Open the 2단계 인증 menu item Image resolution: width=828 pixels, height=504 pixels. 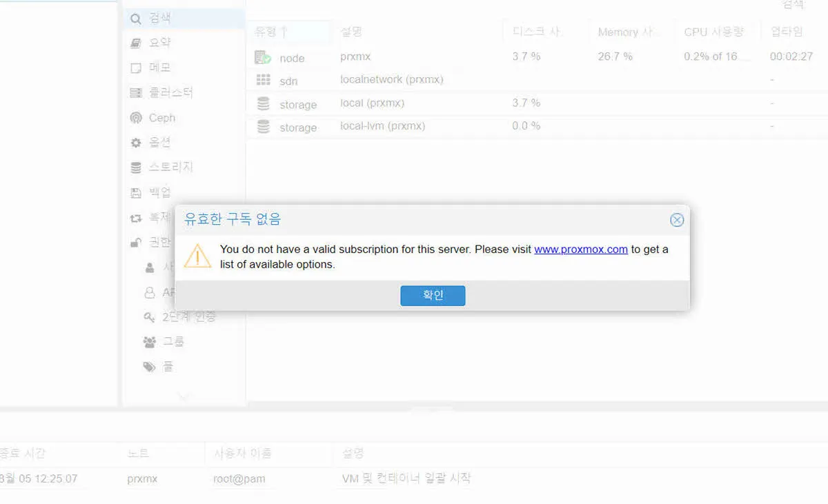[189, 317]
